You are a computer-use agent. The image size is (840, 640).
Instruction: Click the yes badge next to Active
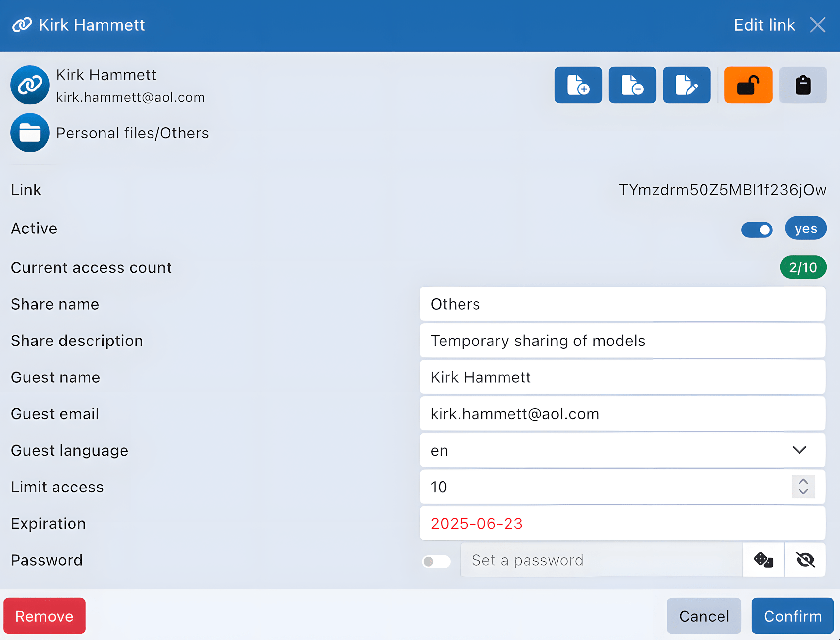[x=806, y=228]
